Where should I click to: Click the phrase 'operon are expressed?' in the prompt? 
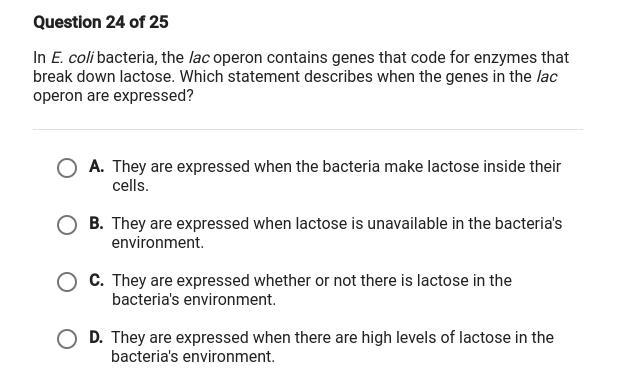[x=113, y=96]
